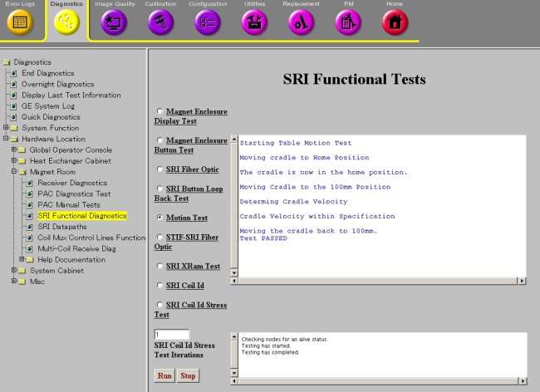Image resolution: width=540 pixels, height=392 pixels.
Task: Expand the System Function tree node
Action: pyautogui.click(x=6, y=128)
